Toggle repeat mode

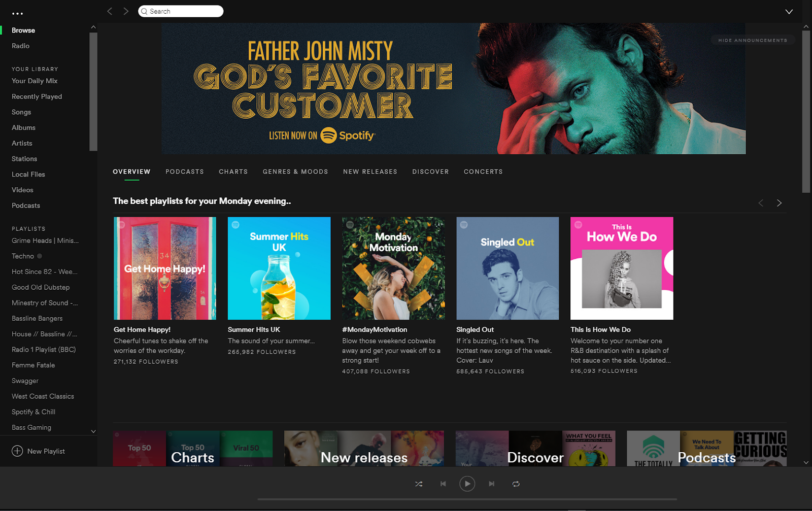[x=516, y=484]
